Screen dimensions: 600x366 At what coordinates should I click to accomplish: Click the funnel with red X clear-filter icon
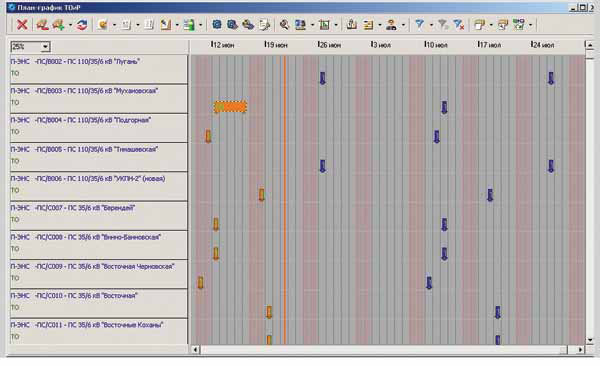point(459,25)
